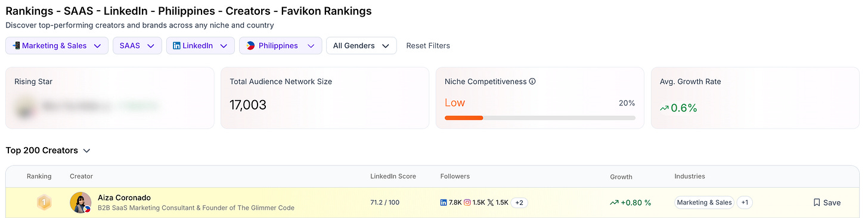
Task: Click the bookmark Save icon for Aiza Coronado
Action: [x=817, y=203]
